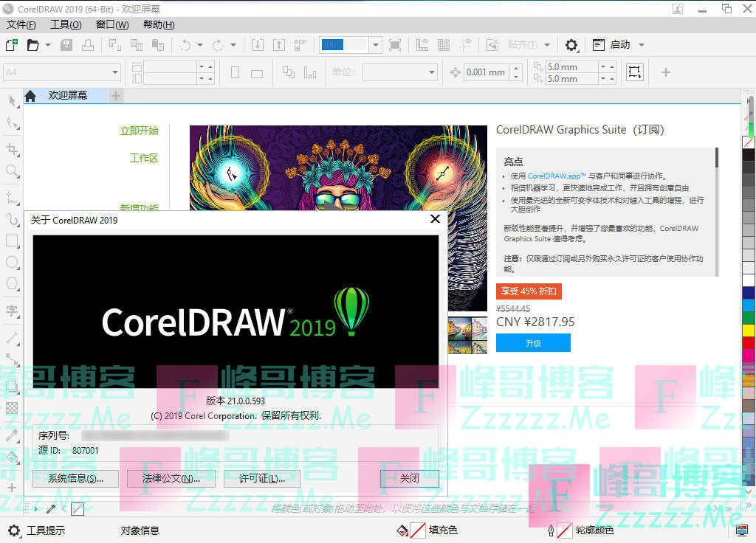Select the Text tool in toolbox

pyautogui.click(x=12, y=311)
